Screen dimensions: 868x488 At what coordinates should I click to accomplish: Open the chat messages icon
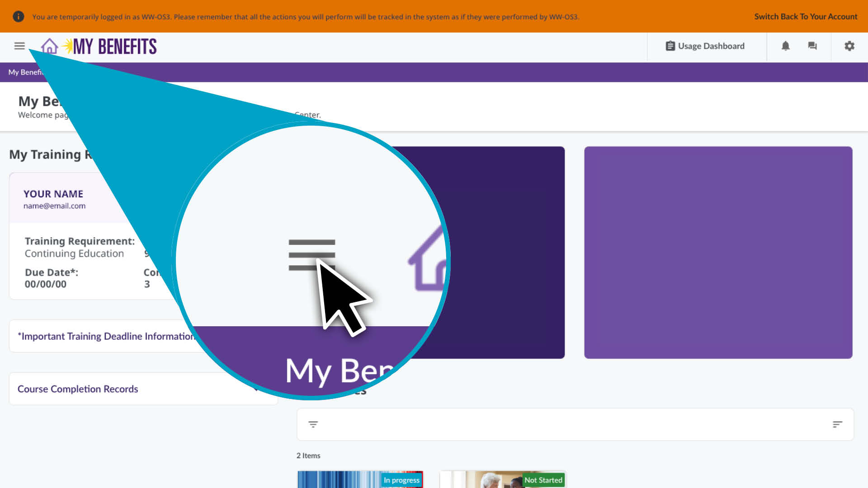click(x=812, y=46)
